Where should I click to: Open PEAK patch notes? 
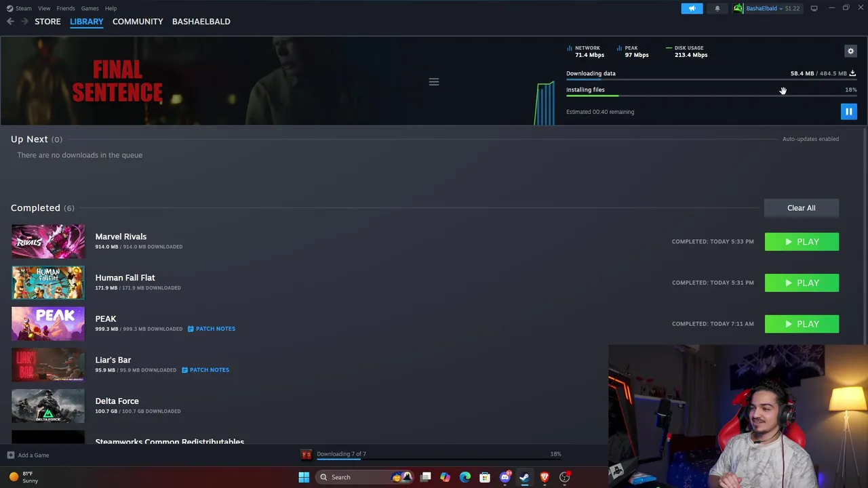(211, 329)
